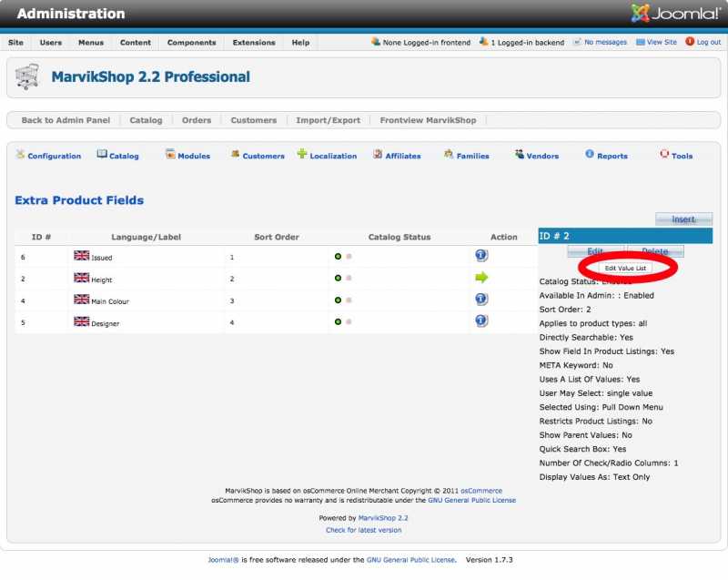Click the logged-in backend user icon
Screen dimensions: 728x580
pos(484,41)
